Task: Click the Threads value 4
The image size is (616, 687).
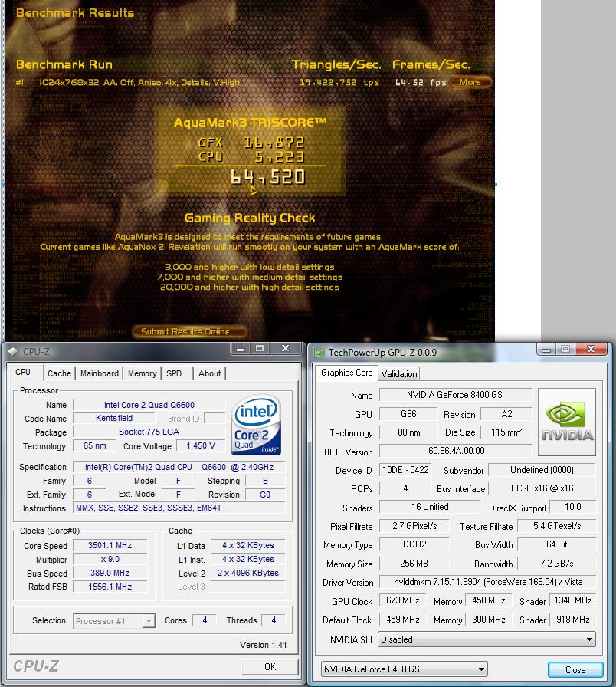Action: click(274, 620)
